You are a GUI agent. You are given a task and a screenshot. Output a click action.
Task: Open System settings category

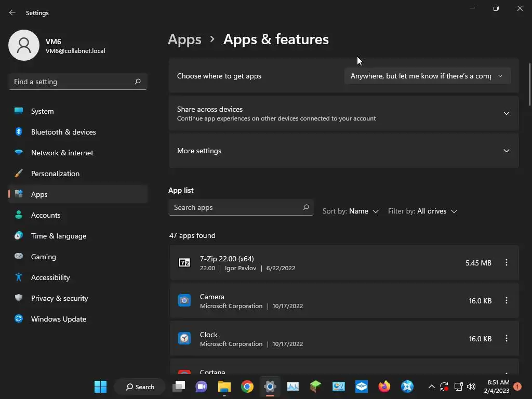[78, 111]
